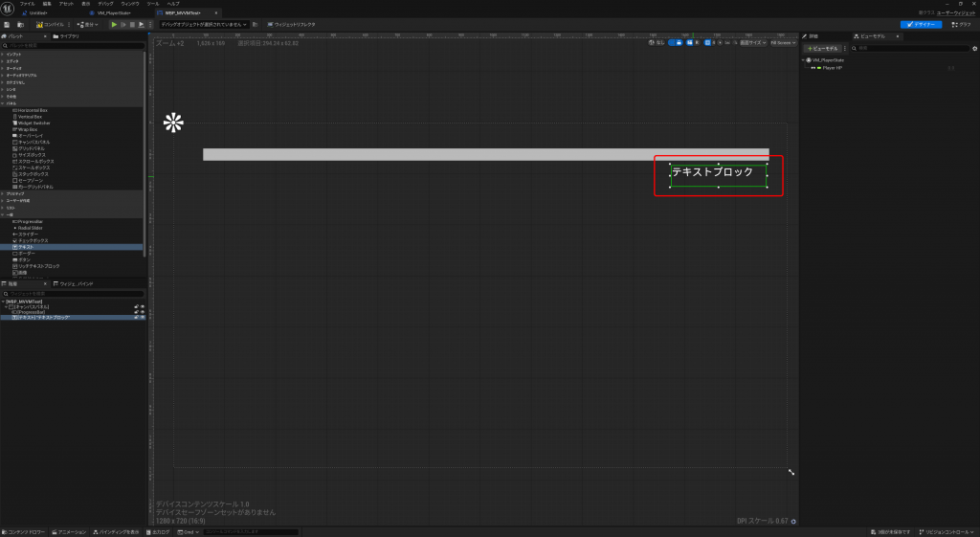Click the resize handle at the canvas corner

coord(791,472)
